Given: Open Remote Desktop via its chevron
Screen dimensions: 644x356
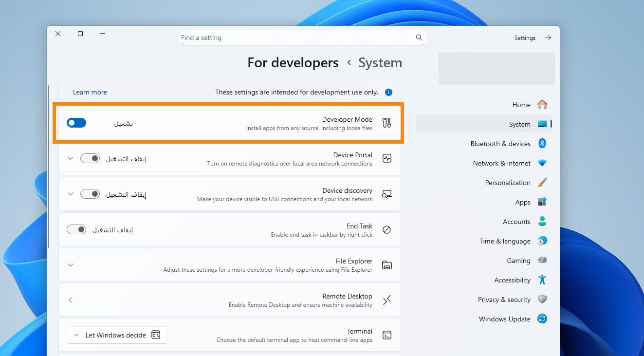Looking at the screenshot, I should [x=71, y=300].
